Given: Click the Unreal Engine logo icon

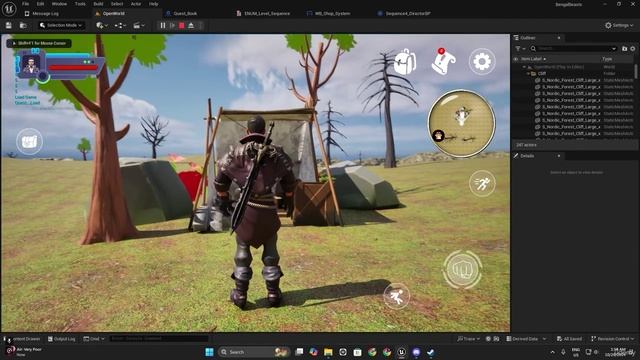Looking at the screenshot, I should (x=9, y=9).
